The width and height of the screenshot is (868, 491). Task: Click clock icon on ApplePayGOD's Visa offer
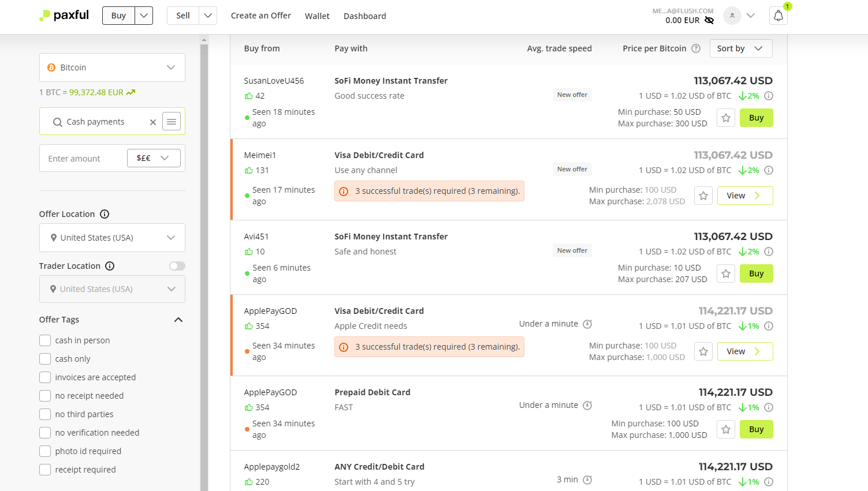(x=587, y=324)
